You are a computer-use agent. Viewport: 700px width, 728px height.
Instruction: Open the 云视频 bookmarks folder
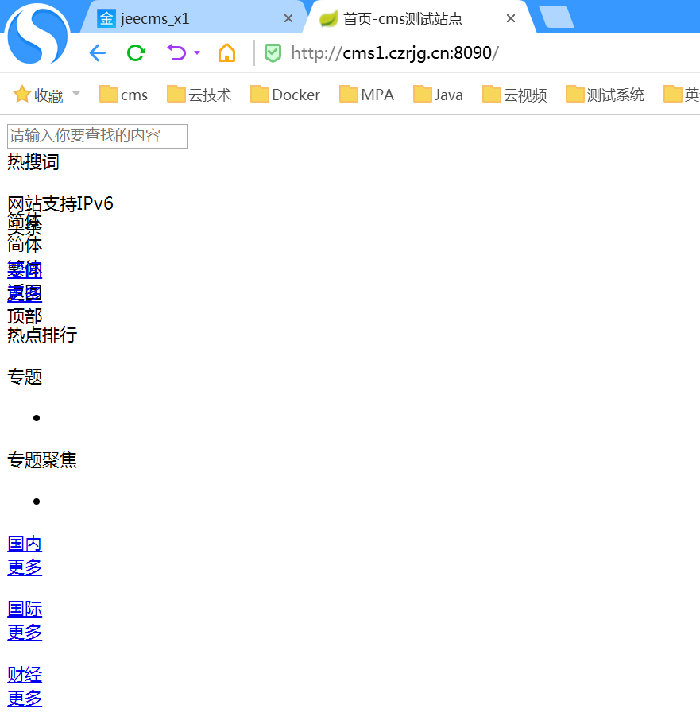[x=514, y=95]
